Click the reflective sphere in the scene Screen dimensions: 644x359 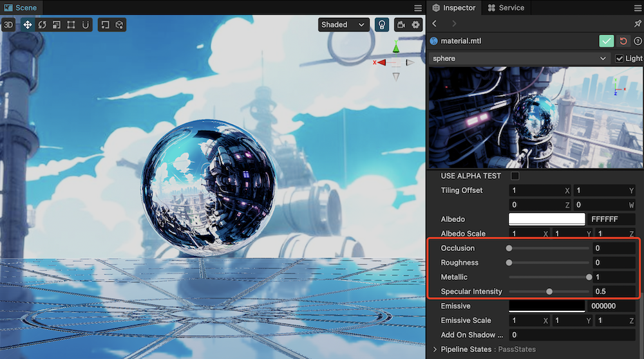(209, 187)
